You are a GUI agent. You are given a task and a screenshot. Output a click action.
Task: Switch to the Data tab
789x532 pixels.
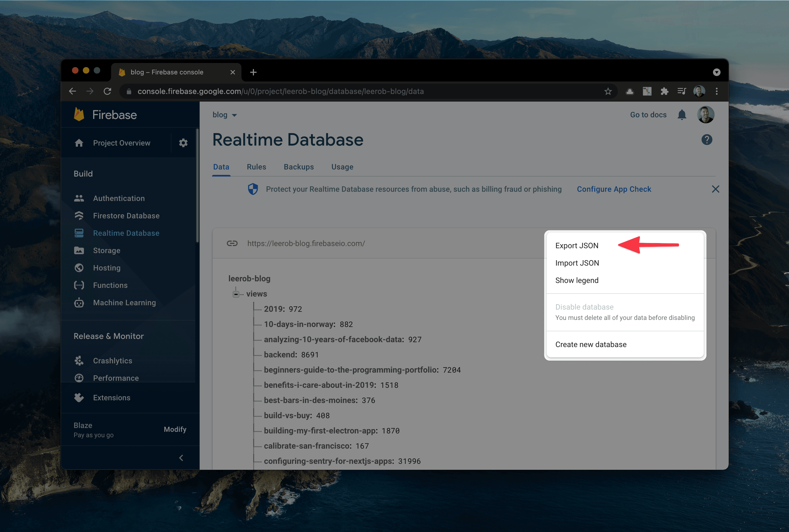221,167
